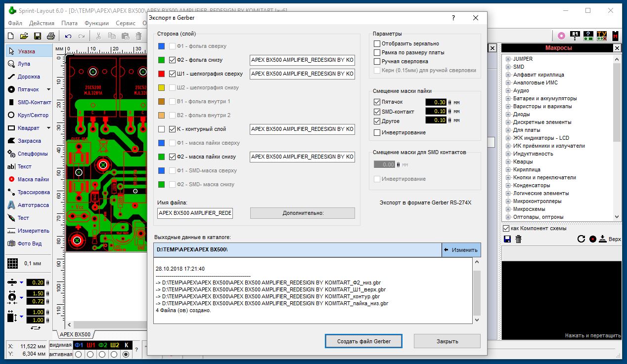Screen dimensions: 627x364
Task: Open the Пятачок tool dropdown arrow
Action: point(48,89)
